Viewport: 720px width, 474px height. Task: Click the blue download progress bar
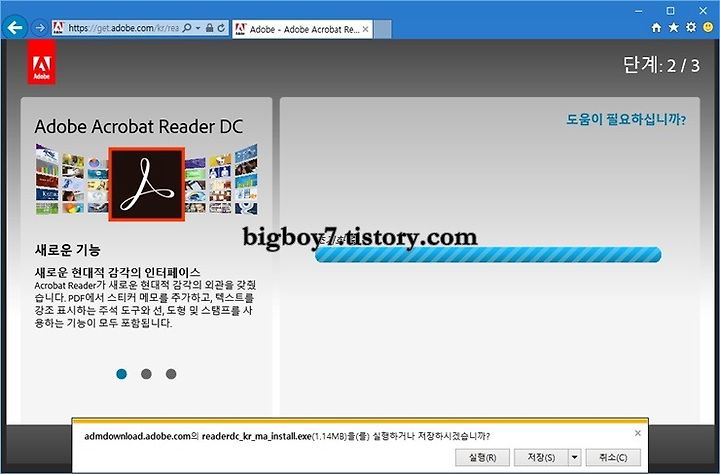pyautogui.click(x=488, y=254)
